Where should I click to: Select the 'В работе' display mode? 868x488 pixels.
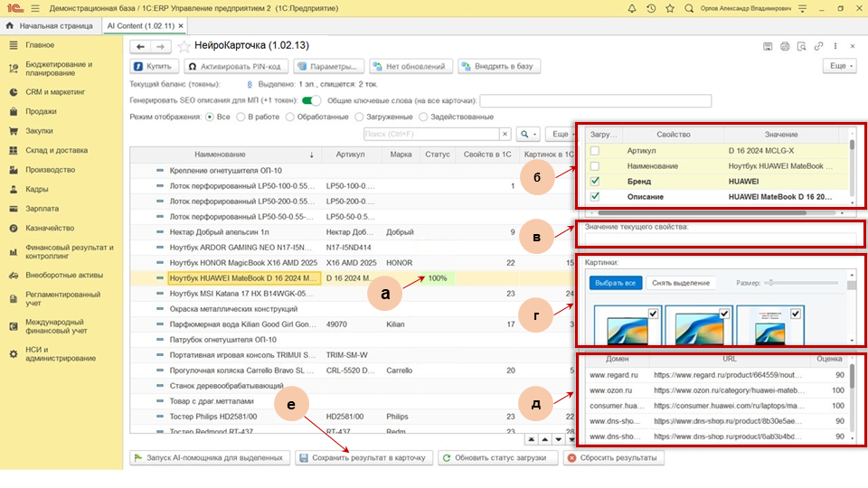pyautogui.click(x=241, y=117)
